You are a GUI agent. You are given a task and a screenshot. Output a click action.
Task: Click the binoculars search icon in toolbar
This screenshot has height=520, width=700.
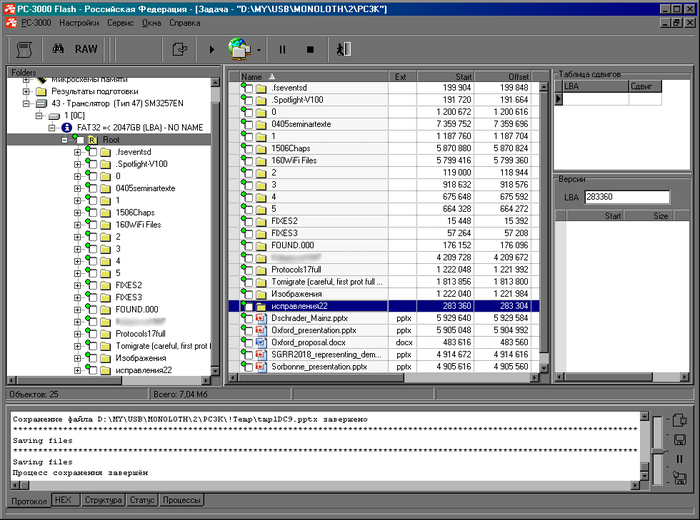point(58,48)
